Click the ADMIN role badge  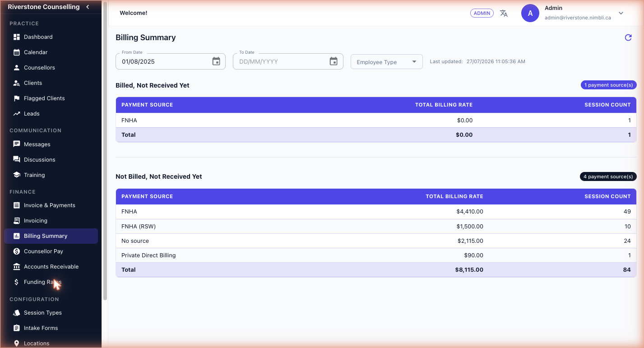(482, 13)
